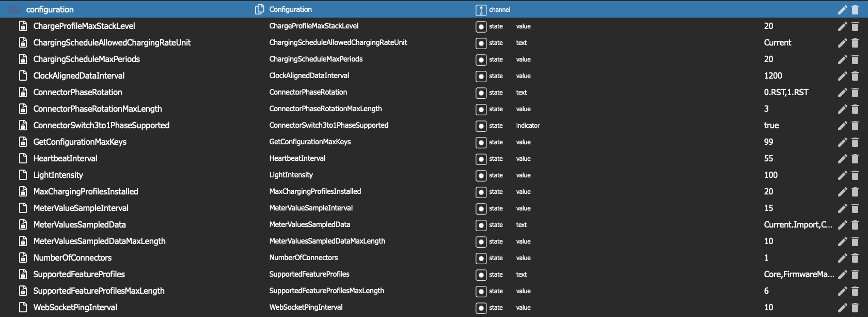Select the ChargingScheduleMaxPeriods tree row
868x317 pixels.
[x=434, y=59]
